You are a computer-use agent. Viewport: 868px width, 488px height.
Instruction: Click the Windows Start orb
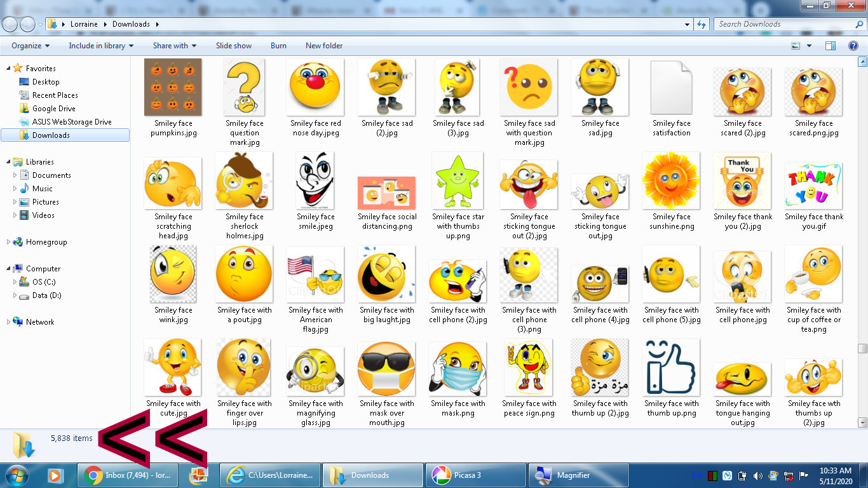pyautogui.click(x=17, y=475)
